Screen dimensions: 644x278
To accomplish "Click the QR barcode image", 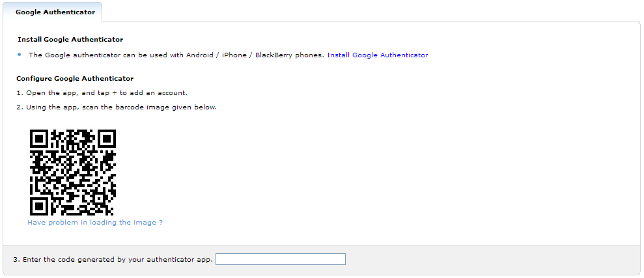I will [73, 173].
